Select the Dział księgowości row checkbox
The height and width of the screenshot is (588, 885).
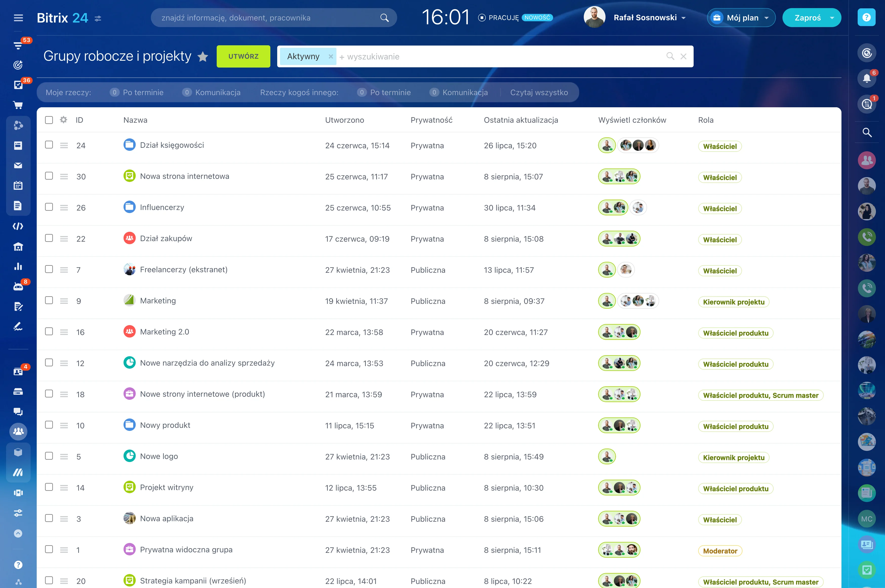tap(49, 145)
